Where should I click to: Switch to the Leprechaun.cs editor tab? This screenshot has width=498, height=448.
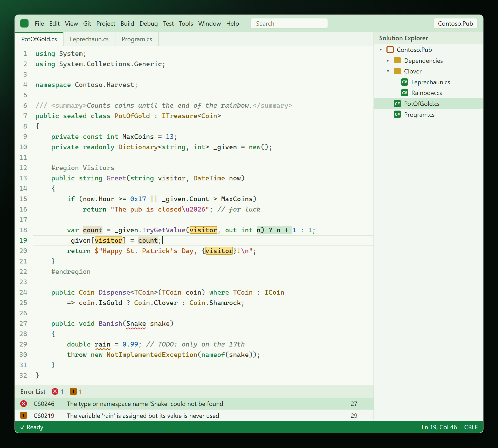pos(89,39)
